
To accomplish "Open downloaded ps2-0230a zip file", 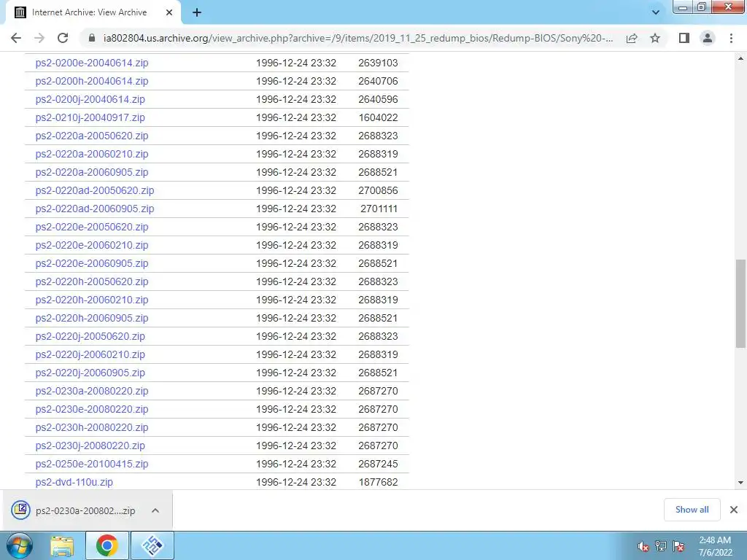I will [x=74, y=510].
